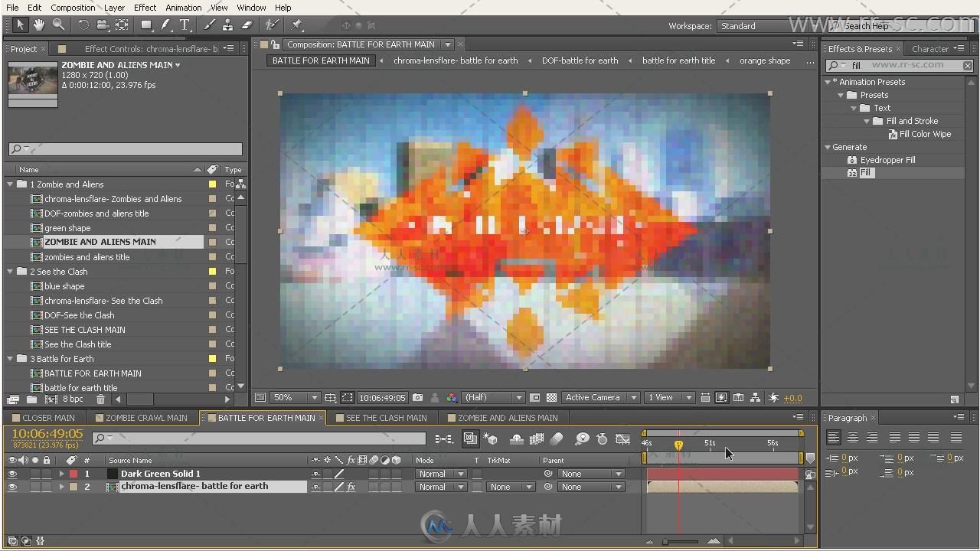Toggle Region of Interest button

click(534, 397)
